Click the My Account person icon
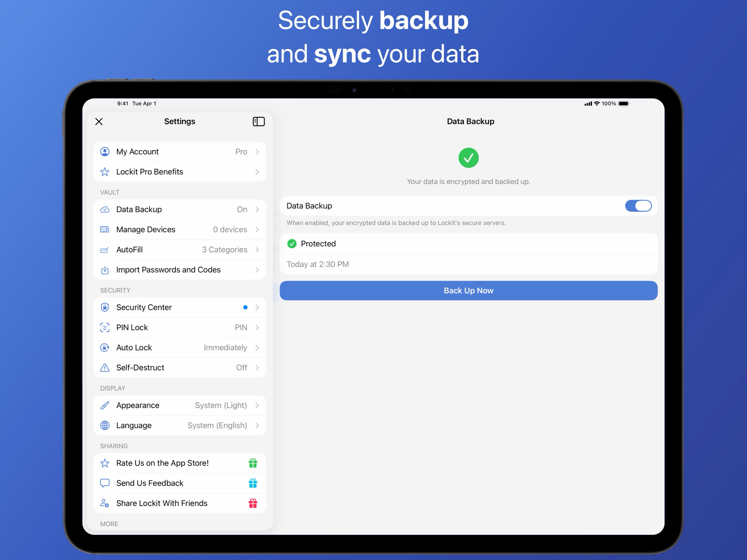 click(105, 152)
